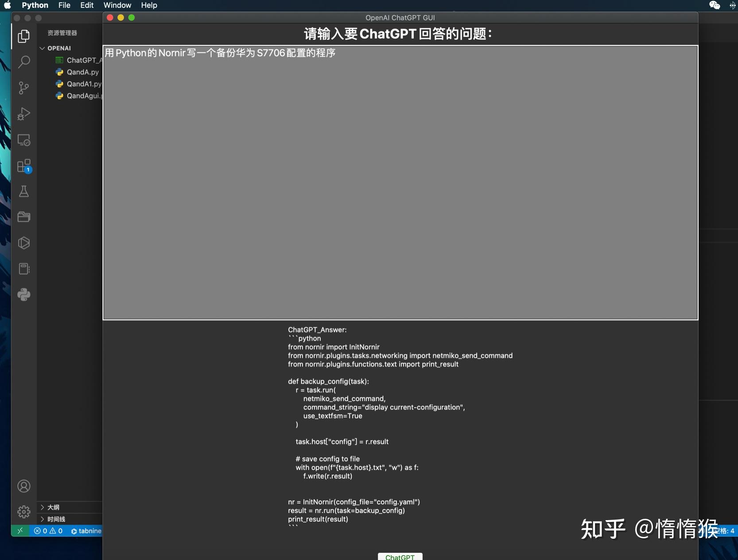Open the Accounts icon near the bottom
Viewport: 738px width, 560px height.
tap(23, 486)
